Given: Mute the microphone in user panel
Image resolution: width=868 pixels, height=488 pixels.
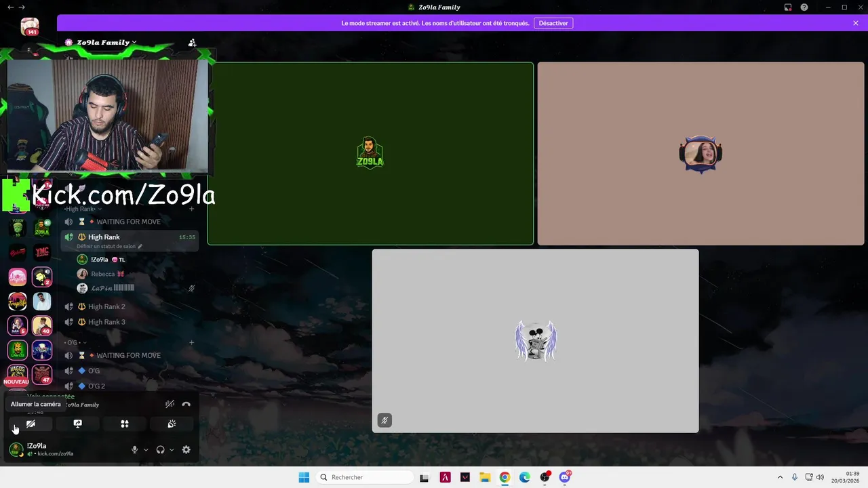Looking at the screenshot, I should pyautogui.click(x=134, y=449).
